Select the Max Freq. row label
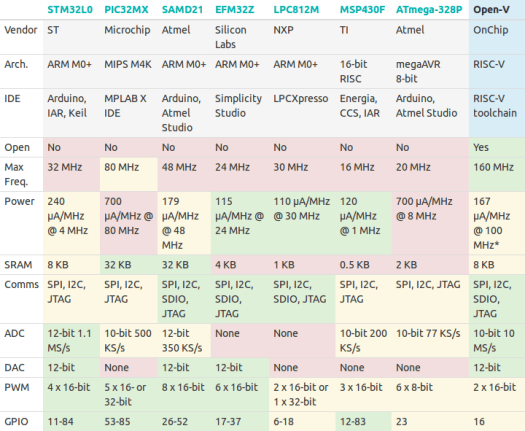Viewport: 525px width, 431px height. coord(16,174)
